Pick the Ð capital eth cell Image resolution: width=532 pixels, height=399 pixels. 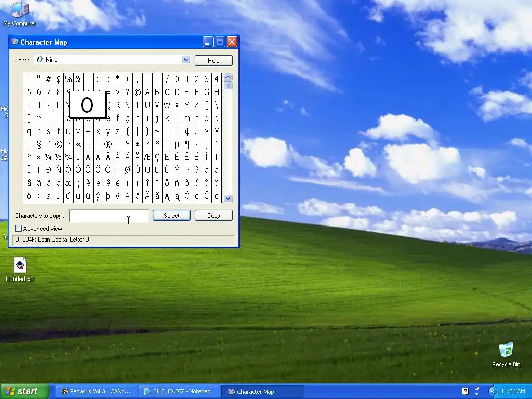click(48, 170)
